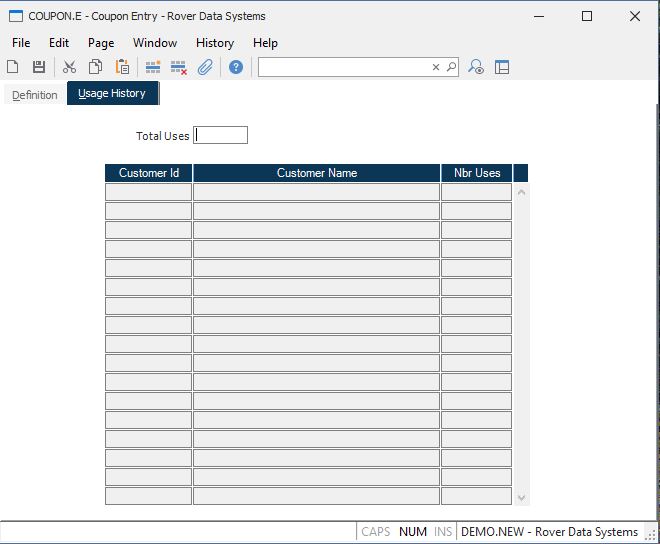This screenshot has height=544, width=660.
Task: Clear the toolbar search box with X
Action: 436,67
